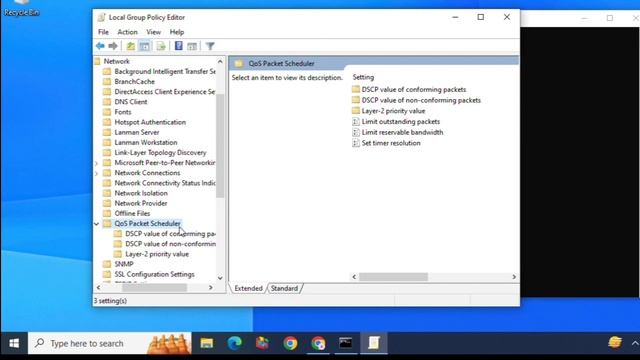The width and height of the screenshot is (640, 360).
Task: Toggle the Show/Hide Console Tree icon
Action: pos(144,46)
